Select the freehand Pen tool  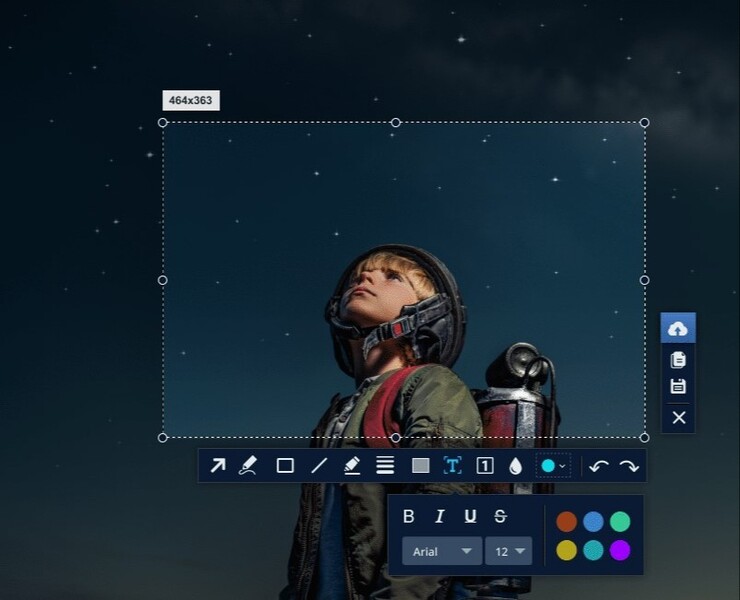(x=248, y=466)
